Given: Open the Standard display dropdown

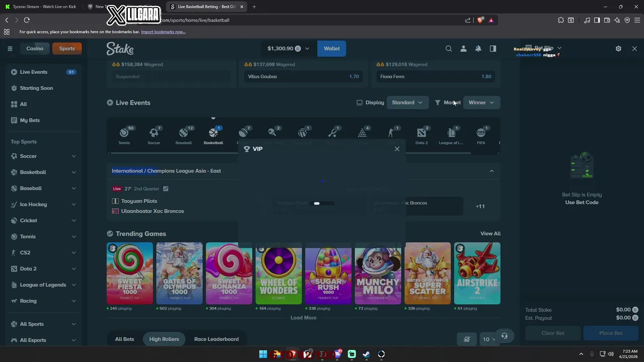Looking at the screenshot, I should [408, 103].
